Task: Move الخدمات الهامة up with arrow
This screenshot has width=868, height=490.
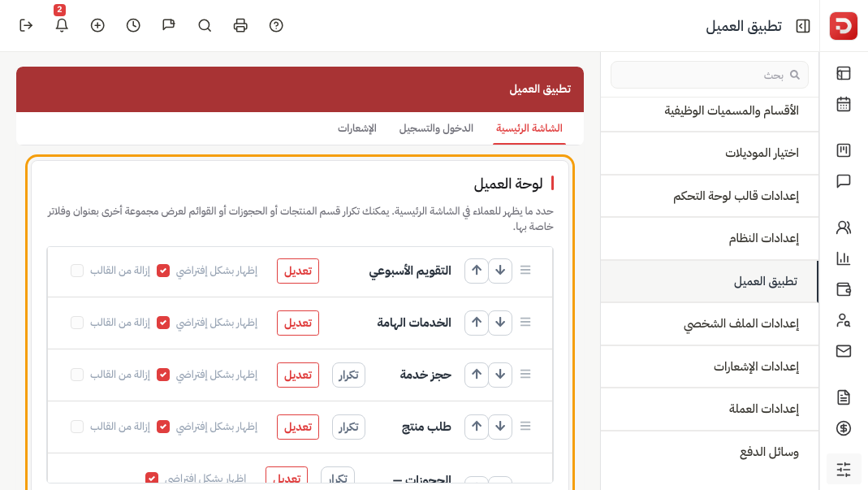Action: coord(477,323)
